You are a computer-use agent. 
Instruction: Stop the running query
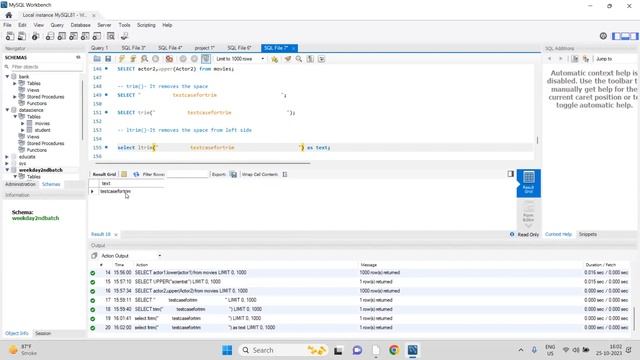pyautogui.click(x=156, y=59)
